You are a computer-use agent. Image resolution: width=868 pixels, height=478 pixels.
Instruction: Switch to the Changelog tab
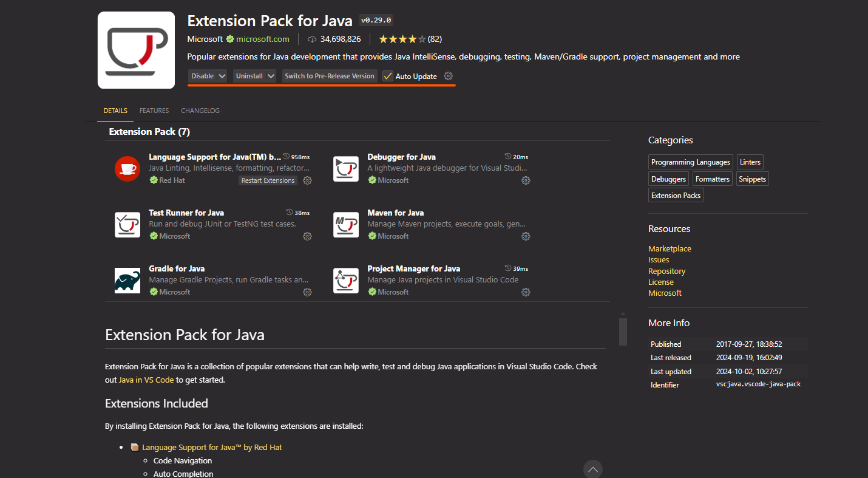[200, 111]
